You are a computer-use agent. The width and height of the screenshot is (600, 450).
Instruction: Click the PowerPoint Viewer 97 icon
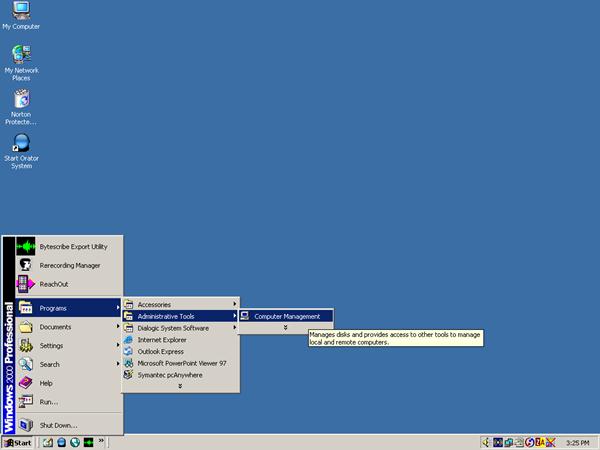[129, 363]
